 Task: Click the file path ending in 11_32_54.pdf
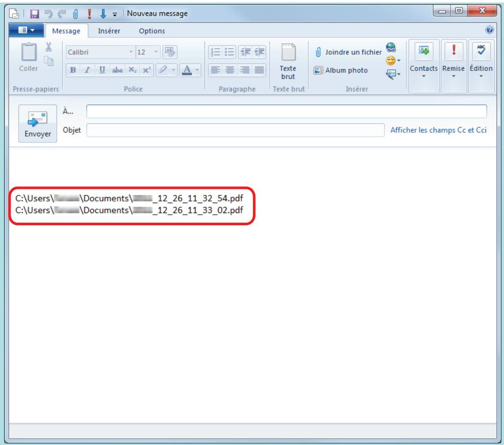pyautogui.click(x=129, y=198)
